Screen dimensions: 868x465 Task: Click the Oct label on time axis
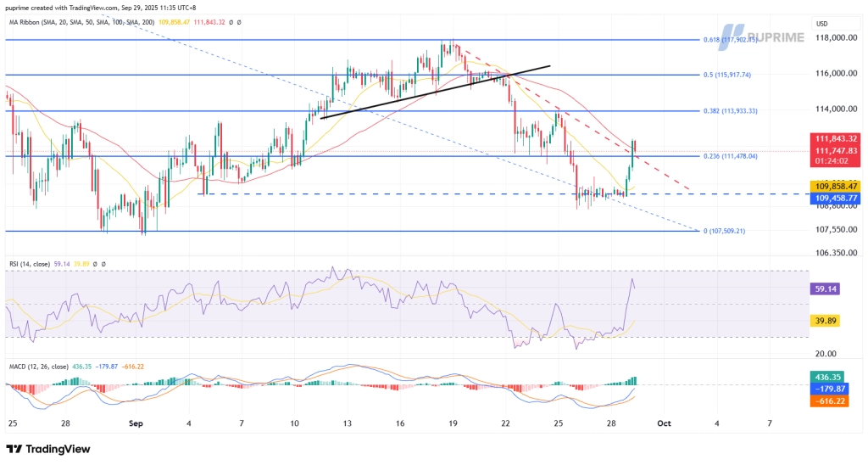point(666,422)
